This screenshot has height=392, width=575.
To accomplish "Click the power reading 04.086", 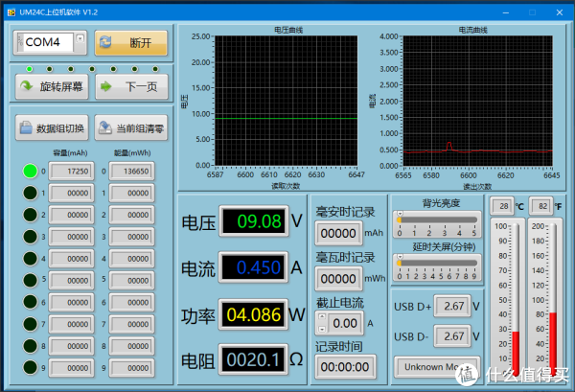I will [253, 315].
